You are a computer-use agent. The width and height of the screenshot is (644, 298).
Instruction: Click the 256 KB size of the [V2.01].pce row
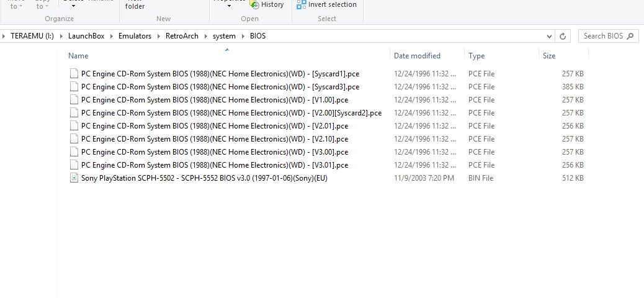(573, 126)
